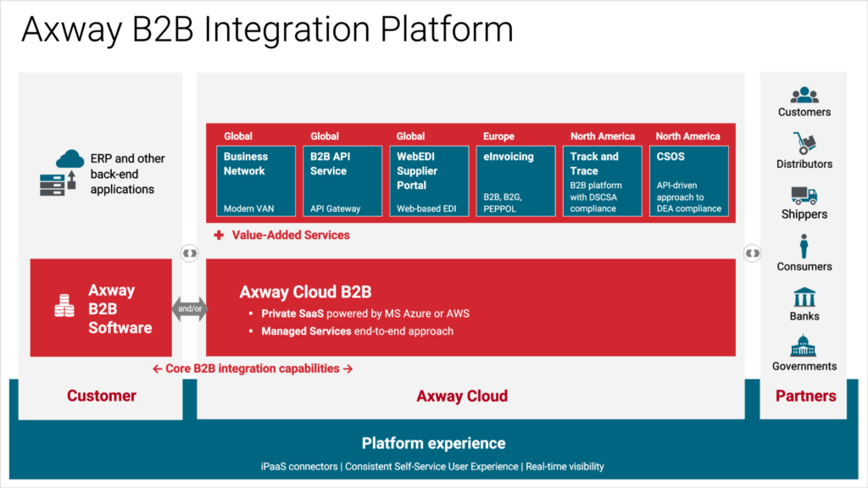Toggle the left bidirectional sync arrow badge
Image resolution: width=868 pixels, height=488 pixels.
[189, 252]
